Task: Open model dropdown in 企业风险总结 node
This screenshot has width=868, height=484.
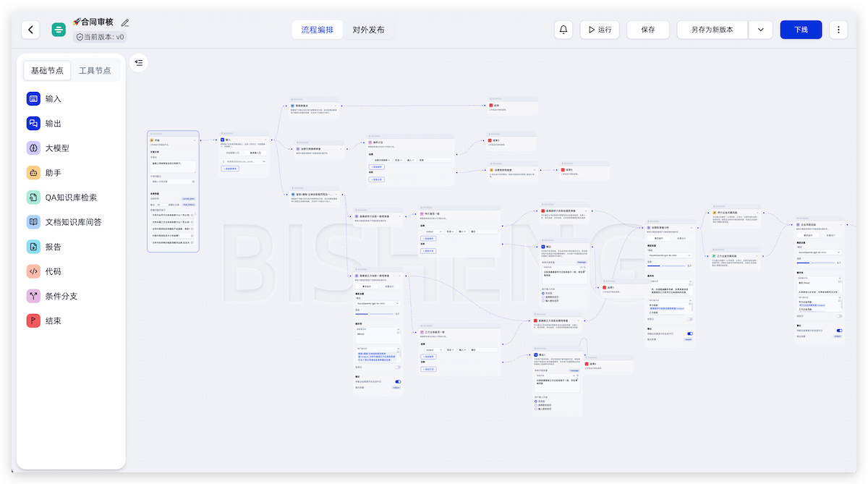Action: coord(819,252)
